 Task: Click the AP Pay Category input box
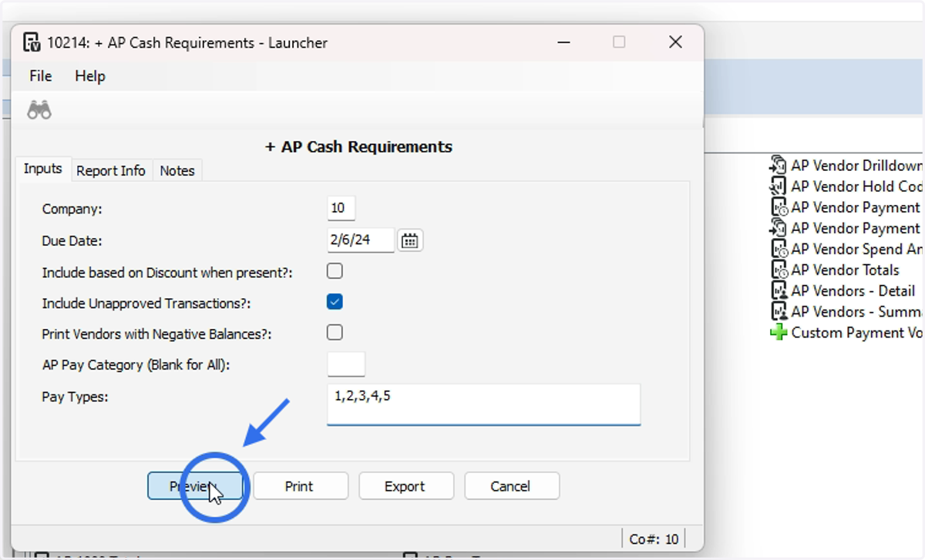(x=346, y=364)
